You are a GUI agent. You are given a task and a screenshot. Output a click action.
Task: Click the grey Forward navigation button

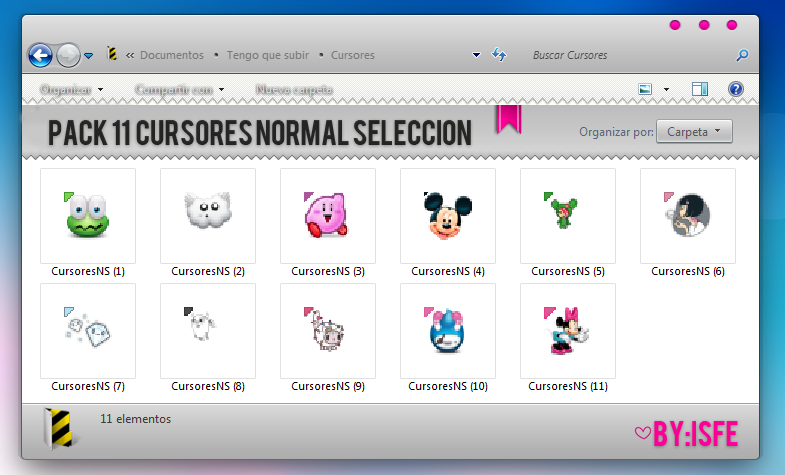(x=68, y=55)
